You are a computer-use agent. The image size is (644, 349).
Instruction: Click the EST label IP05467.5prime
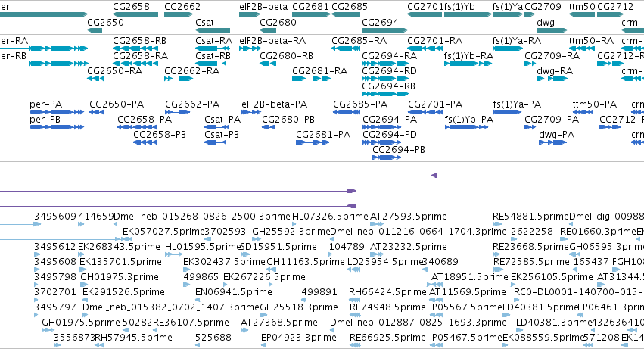pyautogui.click(x=466, y=338)
